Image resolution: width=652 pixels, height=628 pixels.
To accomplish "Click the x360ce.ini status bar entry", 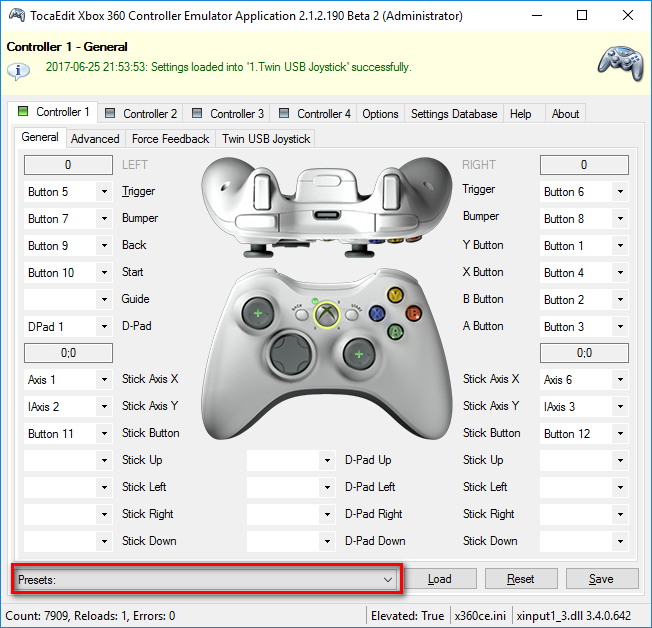I will [x=481, y=616].
